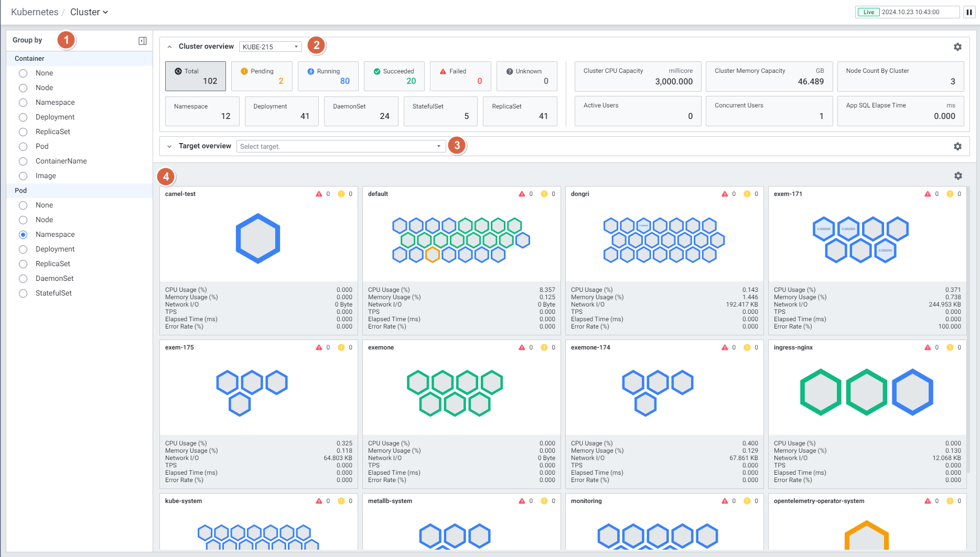The height and width of the screenshot is (557, 980).
Task: Select Image radio under Container grouping
Action: pyautogui.click(x=23, y=176)
